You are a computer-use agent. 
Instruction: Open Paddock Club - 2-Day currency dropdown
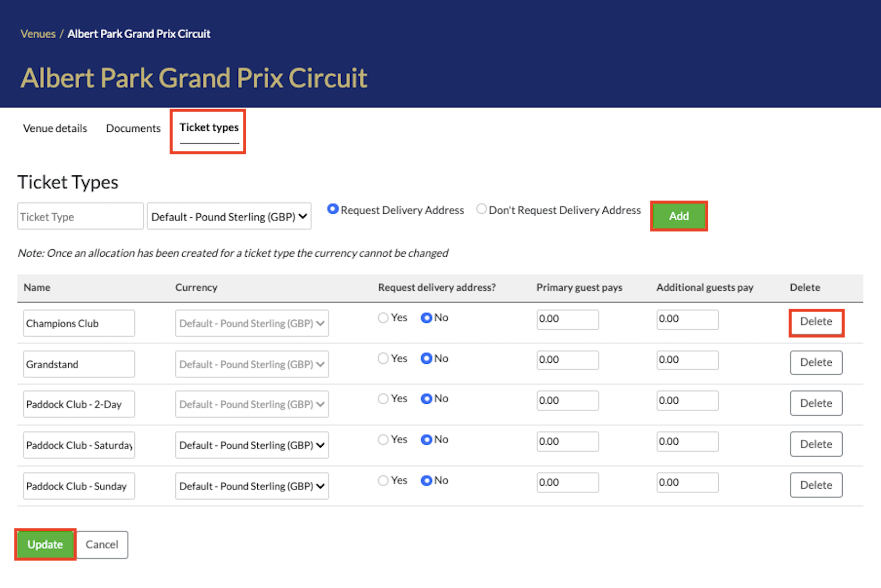pos(252,404)
